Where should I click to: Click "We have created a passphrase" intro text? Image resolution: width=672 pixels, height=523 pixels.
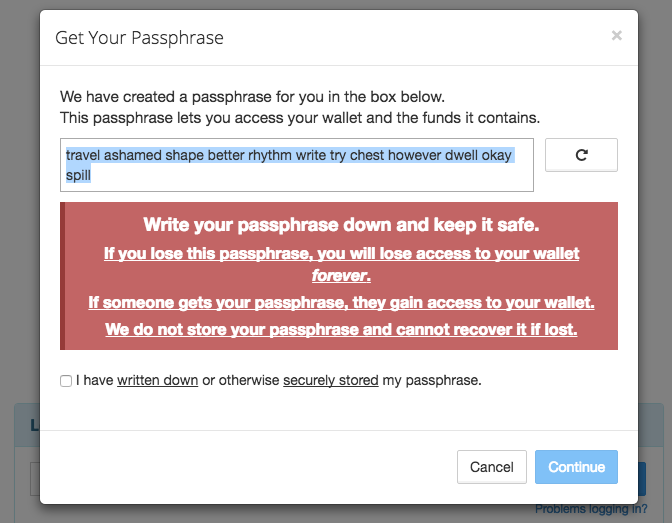[252, 97]
